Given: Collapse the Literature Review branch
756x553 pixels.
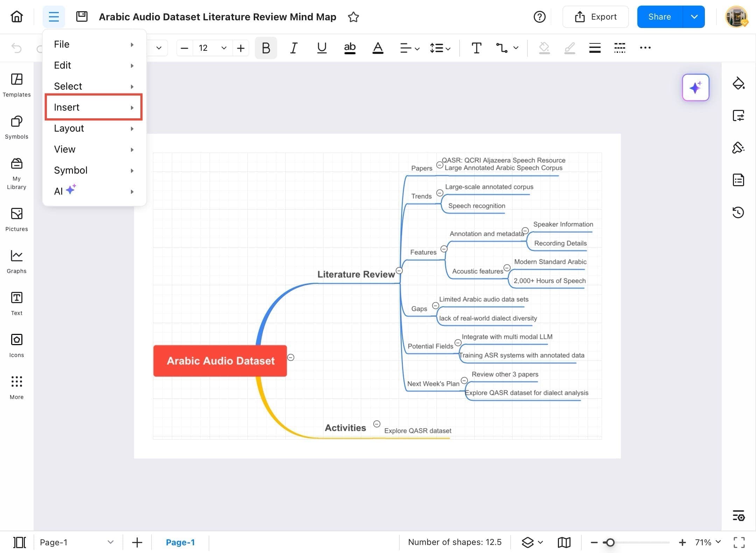Looking at the screenshot, I should coord(399,271).
